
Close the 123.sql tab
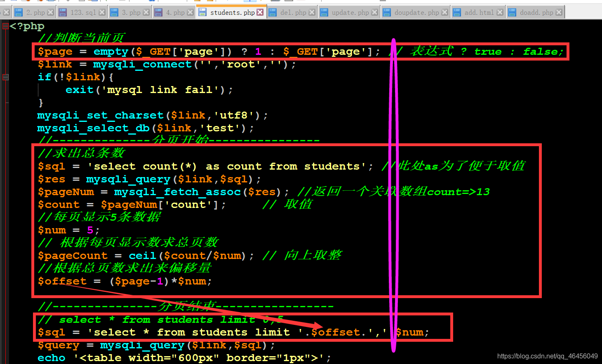click(102, 12)
